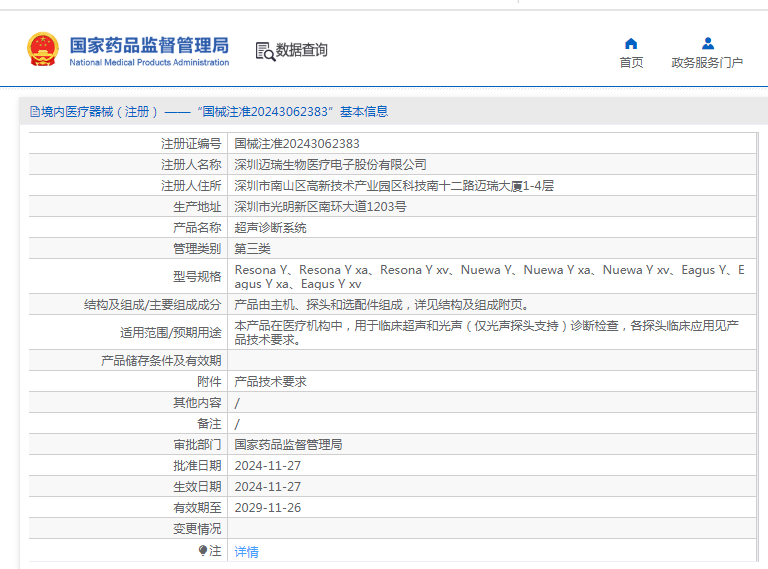Click the 产品名称 row label
This screenshot has width=768, height=569.
(x=197, y=228)
